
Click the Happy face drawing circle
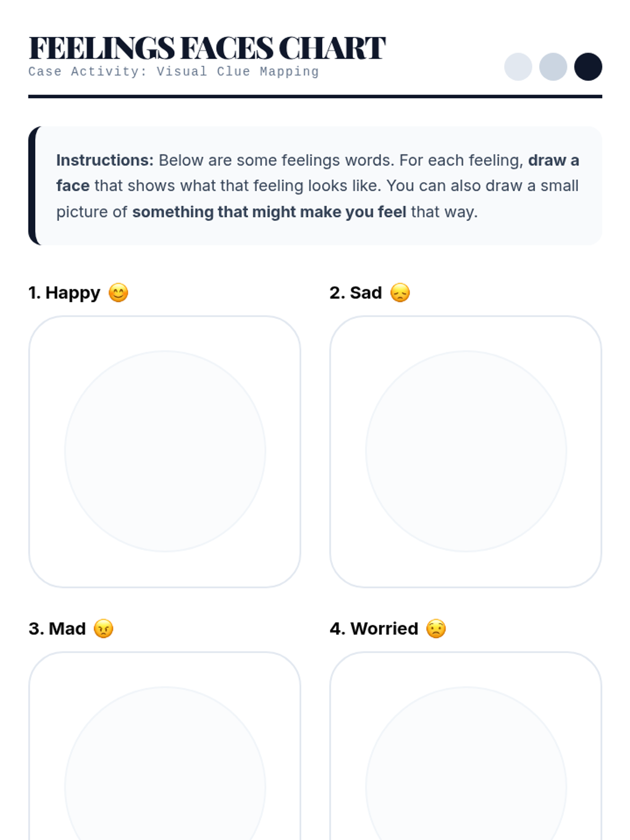[x=165, y=451]
